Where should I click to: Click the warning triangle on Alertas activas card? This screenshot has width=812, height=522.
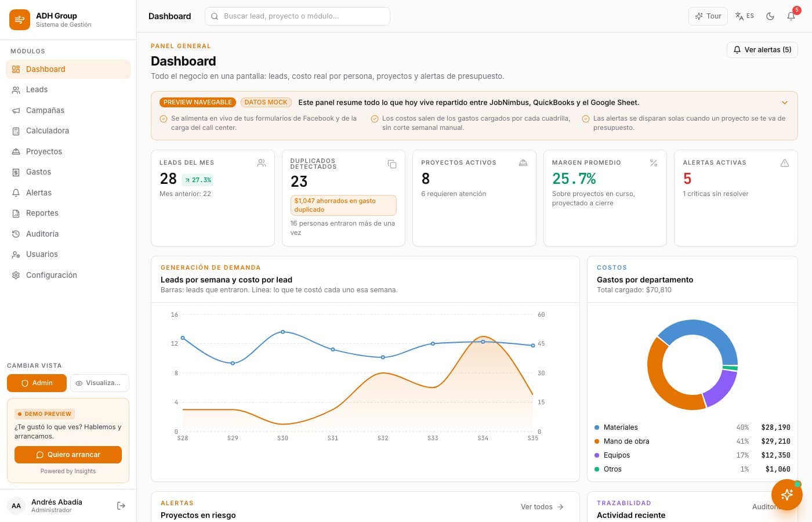pos(785,163)
